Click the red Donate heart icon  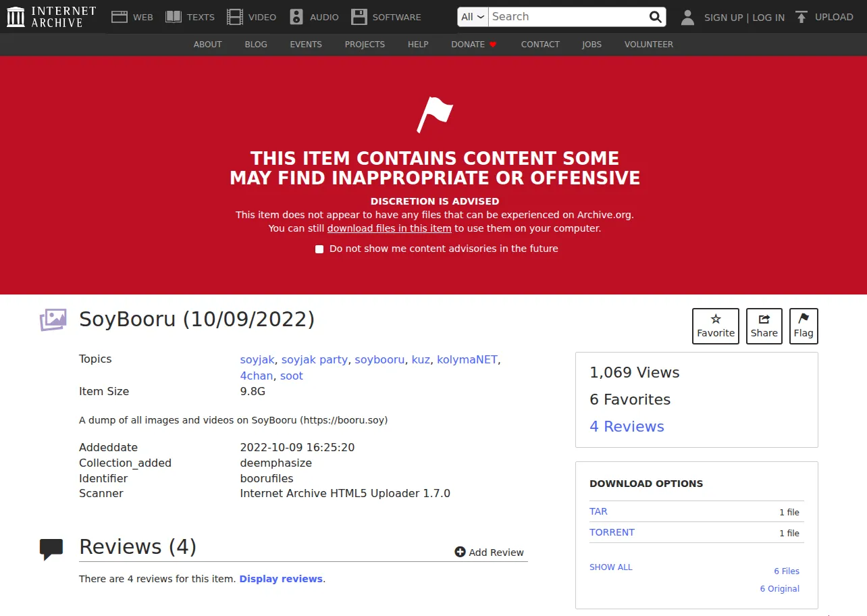pyautogui.click(x=493, y=45)
